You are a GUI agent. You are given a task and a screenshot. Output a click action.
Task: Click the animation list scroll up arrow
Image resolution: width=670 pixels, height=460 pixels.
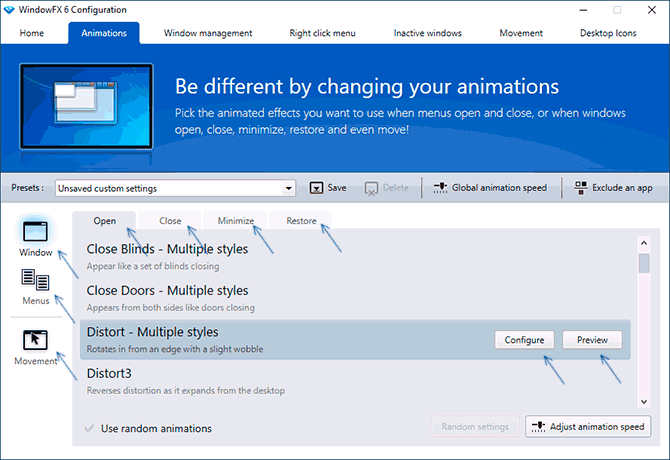click(644, 243)
